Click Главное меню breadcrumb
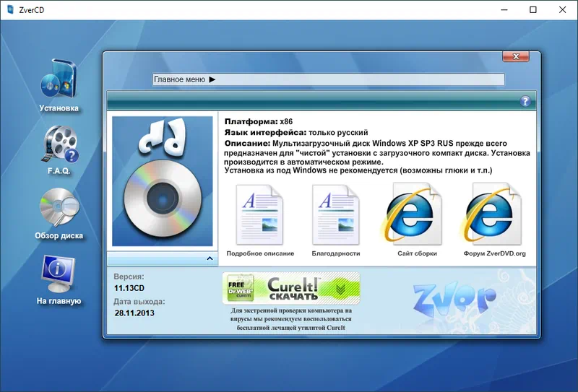 [179, 79]
